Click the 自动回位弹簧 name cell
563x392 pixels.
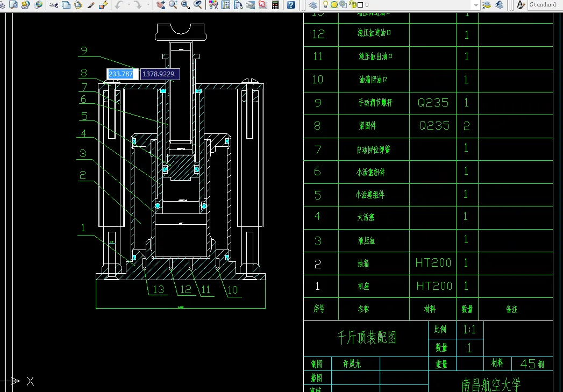pyautogui.click(x=374, y=149)
